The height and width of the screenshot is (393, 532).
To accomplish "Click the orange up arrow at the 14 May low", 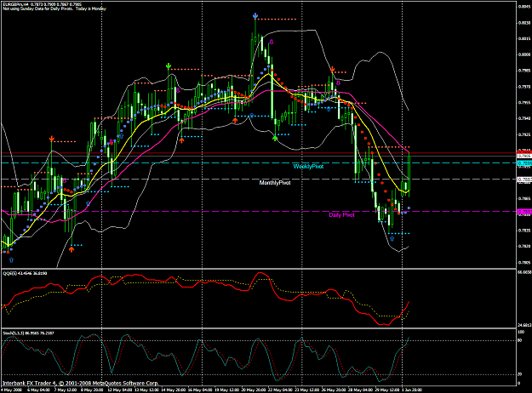I will tap(182, 140).
